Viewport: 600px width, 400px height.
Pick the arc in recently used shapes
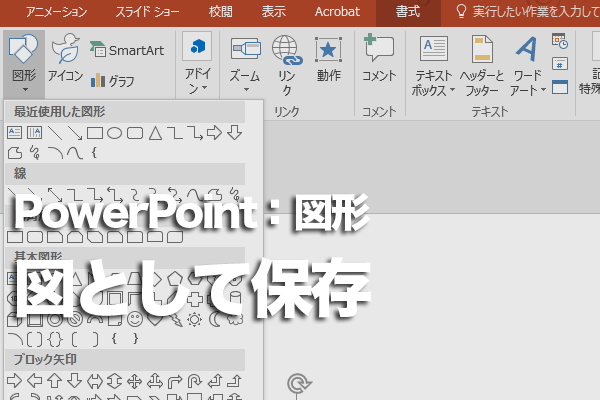55,153
